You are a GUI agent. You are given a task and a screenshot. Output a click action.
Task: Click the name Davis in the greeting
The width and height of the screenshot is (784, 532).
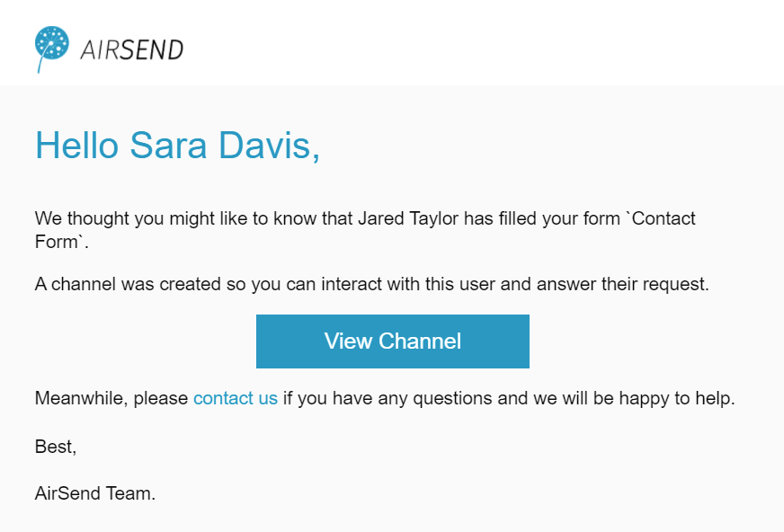(x=269, y=146)
